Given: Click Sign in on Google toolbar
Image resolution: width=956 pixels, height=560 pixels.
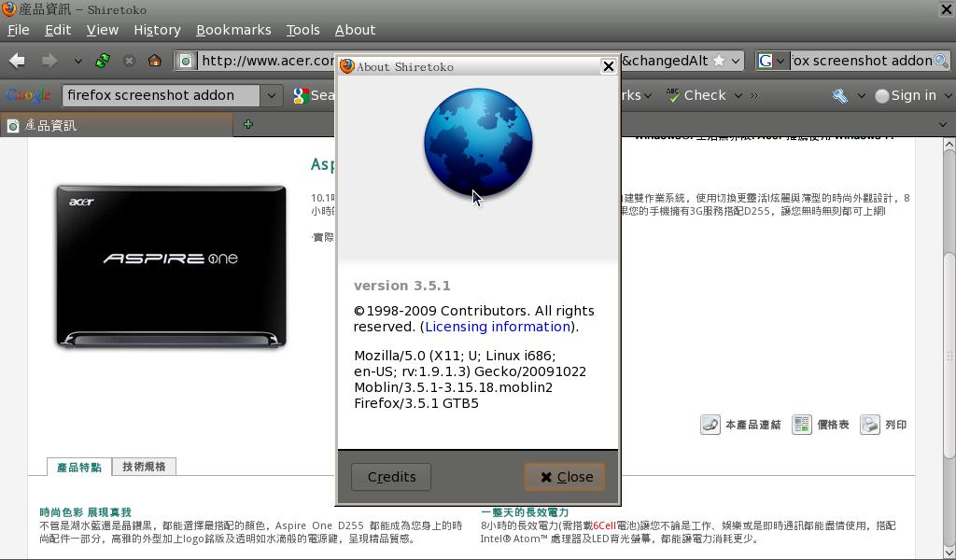Looking at the screenshot, I should [x=906, y=95].
